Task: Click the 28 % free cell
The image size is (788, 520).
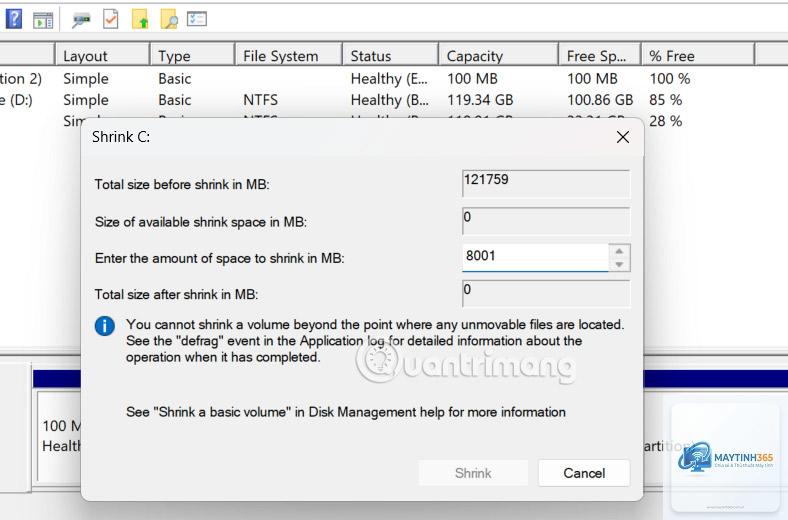Action: tap(665, 121)
